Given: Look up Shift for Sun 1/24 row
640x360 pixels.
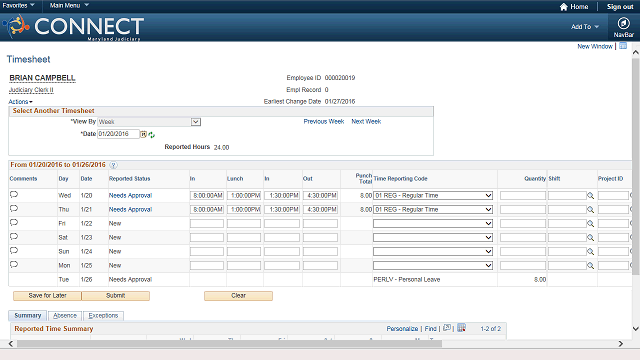Looking at the screenshot, I should coord(590,251).
